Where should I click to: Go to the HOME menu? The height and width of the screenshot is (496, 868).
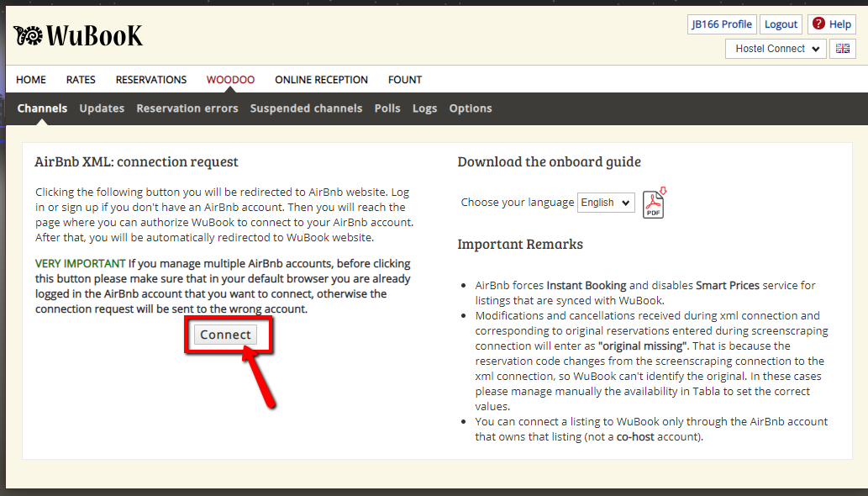coord(31,80)
